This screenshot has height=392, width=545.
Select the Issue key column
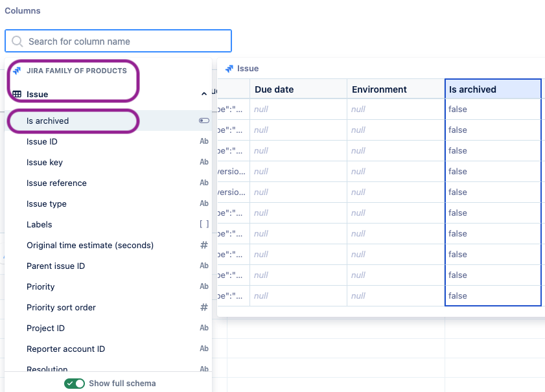[108, 162]
